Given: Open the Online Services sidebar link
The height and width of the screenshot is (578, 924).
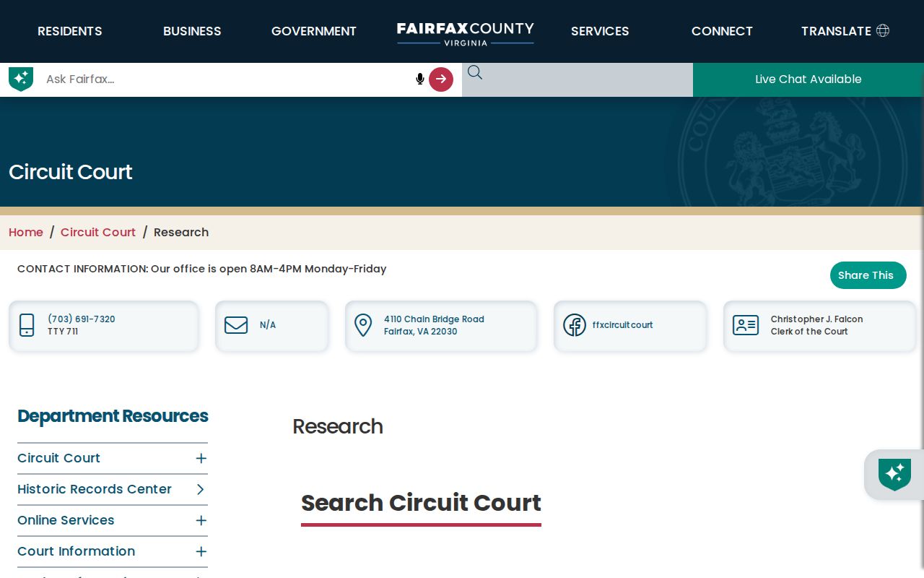Looking at the screenshot, I should pos(66,520).
